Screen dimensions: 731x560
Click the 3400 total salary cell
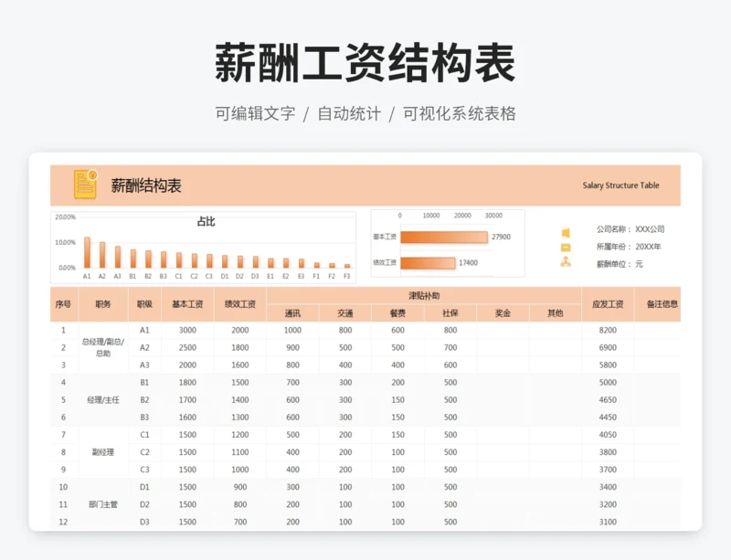point(608,487)
